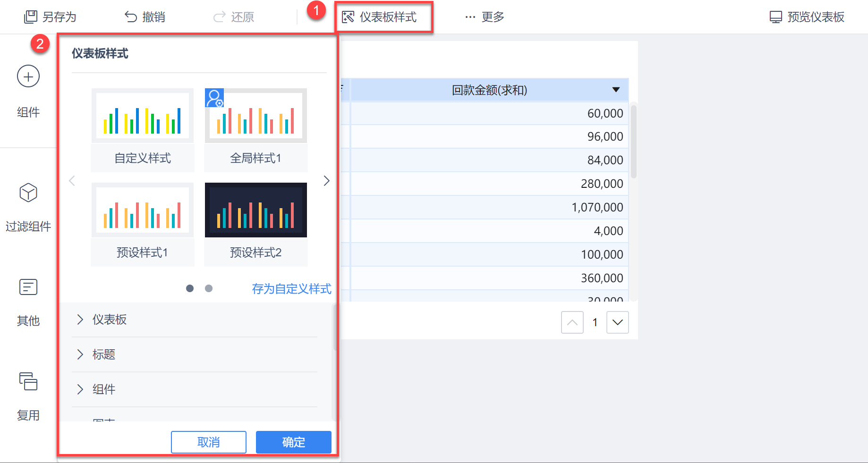868x463 pixels.
Task: Click the style panel vertical scrollbar
Action: point(335,327)
